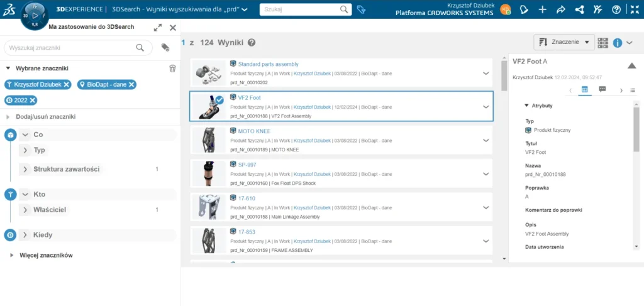Open the KD user avatar profile

(x=505, y=10)
